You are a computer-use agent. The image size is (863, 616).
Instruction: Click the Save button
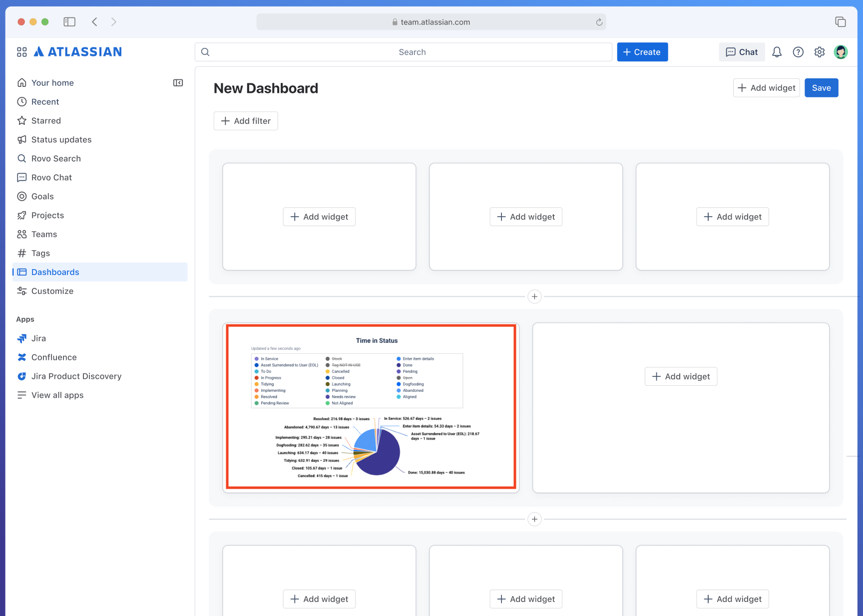[x=821, y=87]
